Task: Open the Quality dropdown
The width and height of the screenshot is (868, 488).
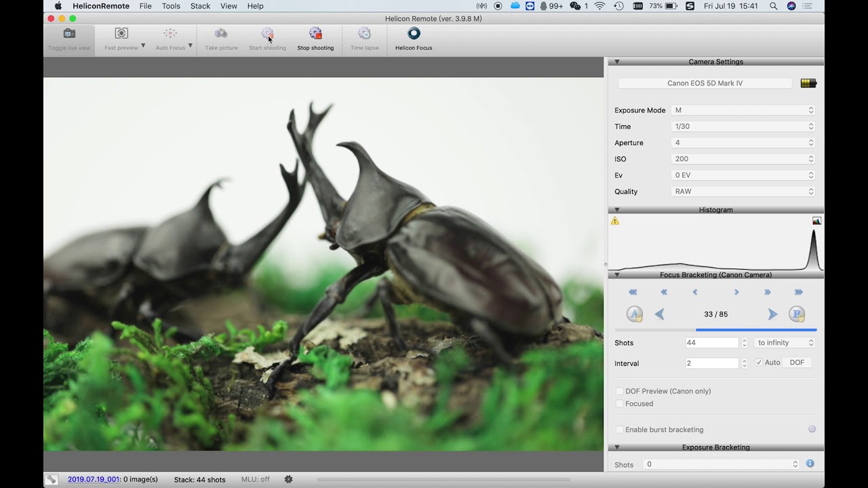Action: tap(743, 191)
